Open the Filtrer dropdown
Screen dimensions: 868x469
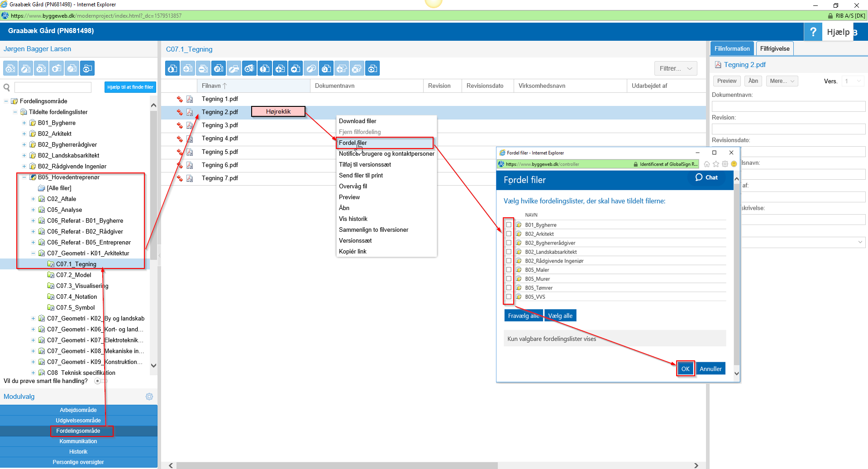[x=675, y=68]
